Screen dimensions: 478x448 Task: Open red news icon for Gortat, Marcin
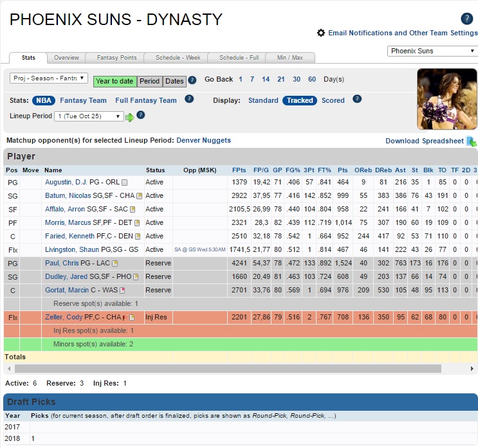point(122,291)
